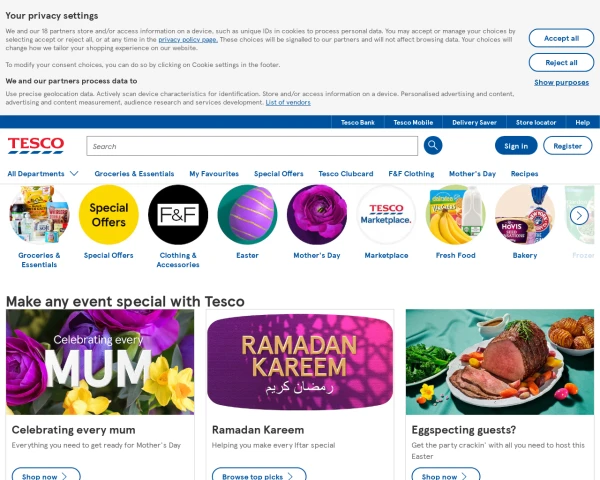
Task: Open the Tesco Clubcard menu item
Action: (x=346, y=174)
